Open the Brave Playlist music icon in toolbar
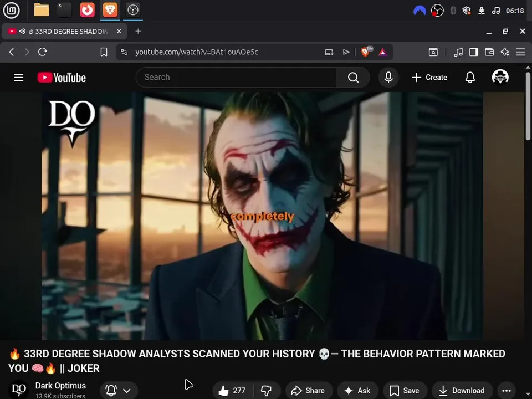 (x=458, y=52)
